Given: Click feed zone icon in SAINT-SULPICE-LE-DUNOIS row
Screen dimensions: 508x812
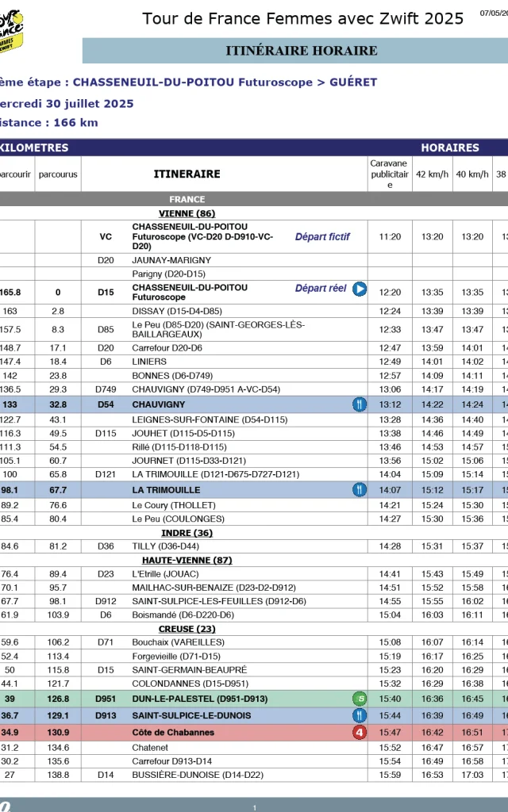Looking at the screenshot, I should pyautogui.click(x=360, y=716).
